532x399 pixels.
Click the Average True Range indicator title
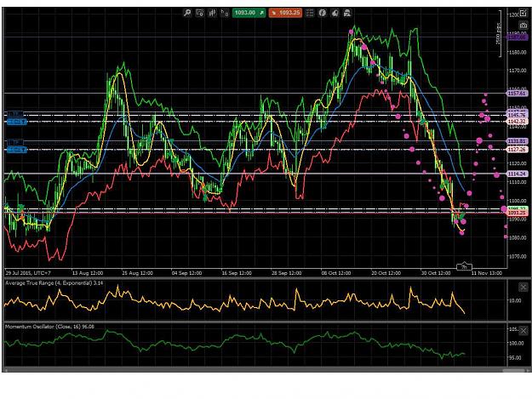point(54,283)
